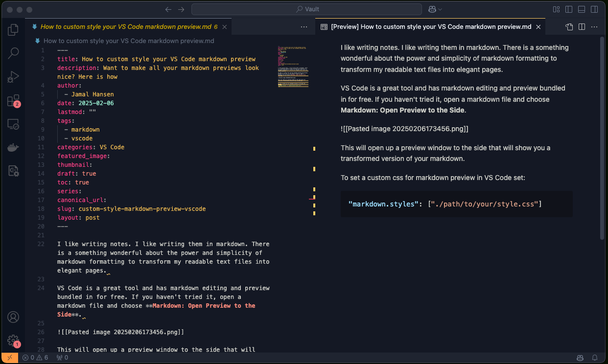The height and width of the screenshot is (364, 608).
Task: Open the editor's More Actions ellipsis menu
Action: [x=304, y=27]
